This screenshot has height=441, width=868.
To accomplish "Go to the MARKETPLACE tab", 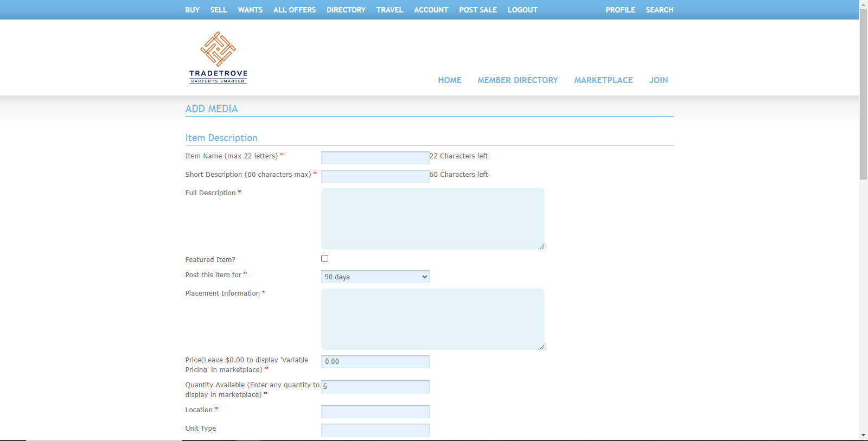I will click(x=603, y=80).
